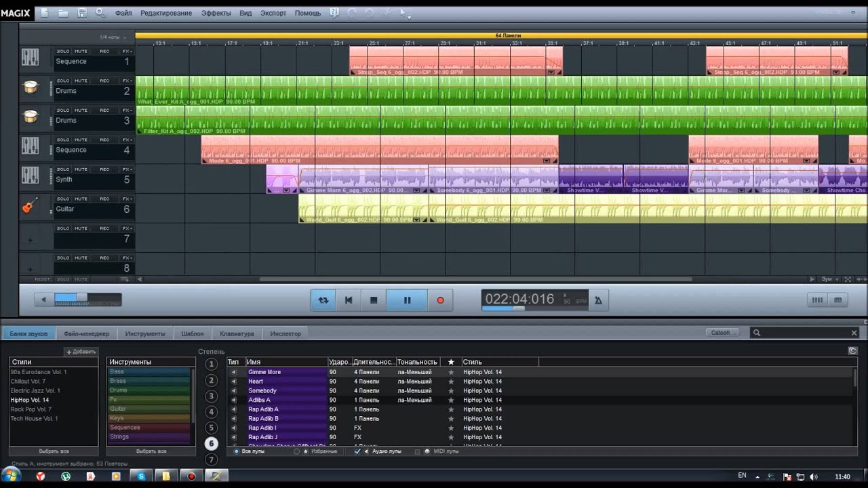This screenshot has width=868, height=488.
Task: Select the 'Избранные' radio button
Action: point(297,451)
